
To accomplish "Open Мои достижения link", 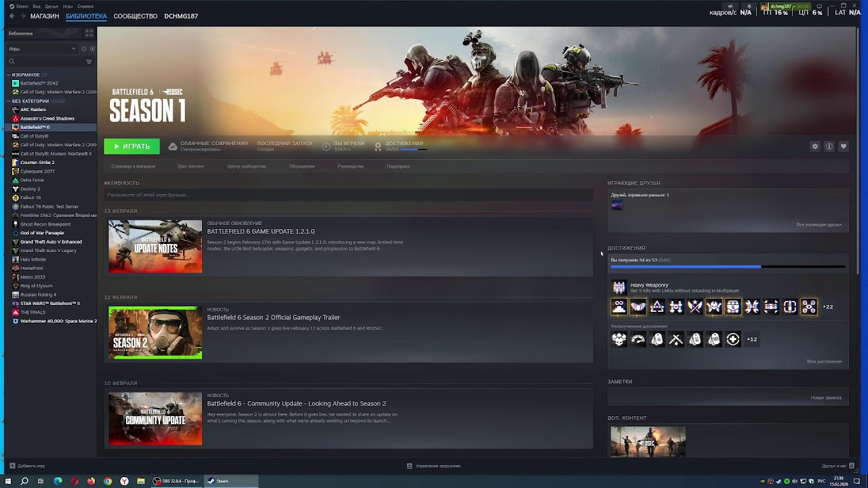I will pyautogui.click(x=824, y=361).
